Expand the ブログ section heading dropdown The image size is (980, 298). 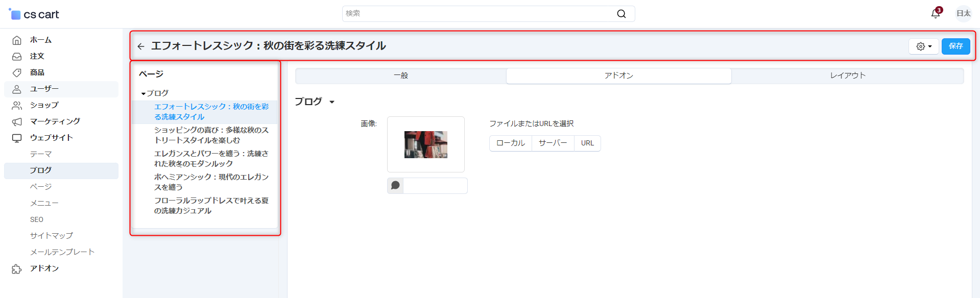[x=332, y=102]
